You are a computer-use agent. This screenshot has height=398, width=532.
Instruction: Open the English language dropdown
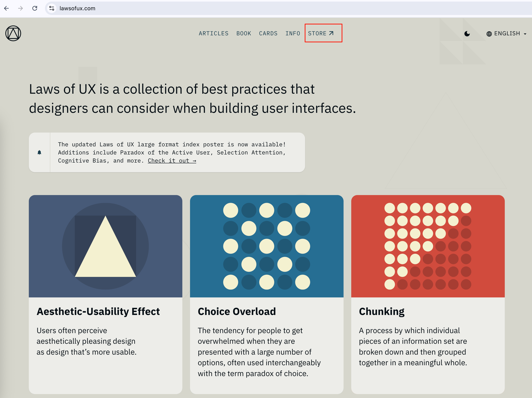point(506,34)
